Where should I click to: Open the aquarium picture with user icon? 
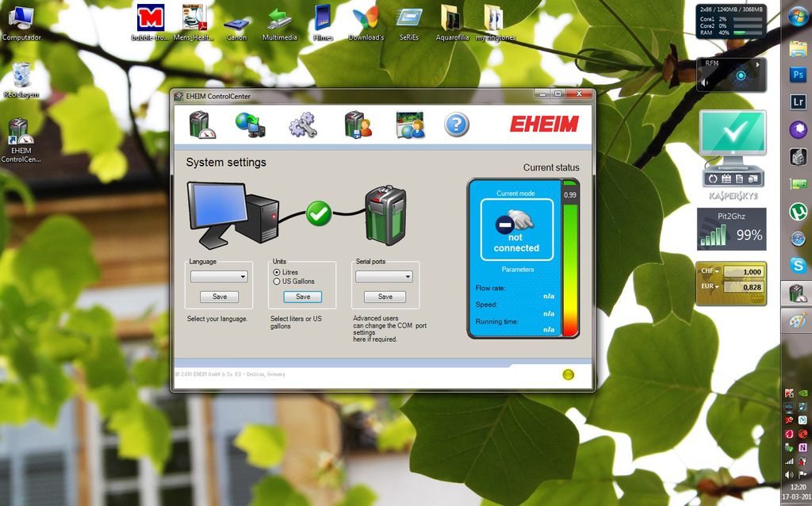410,125
